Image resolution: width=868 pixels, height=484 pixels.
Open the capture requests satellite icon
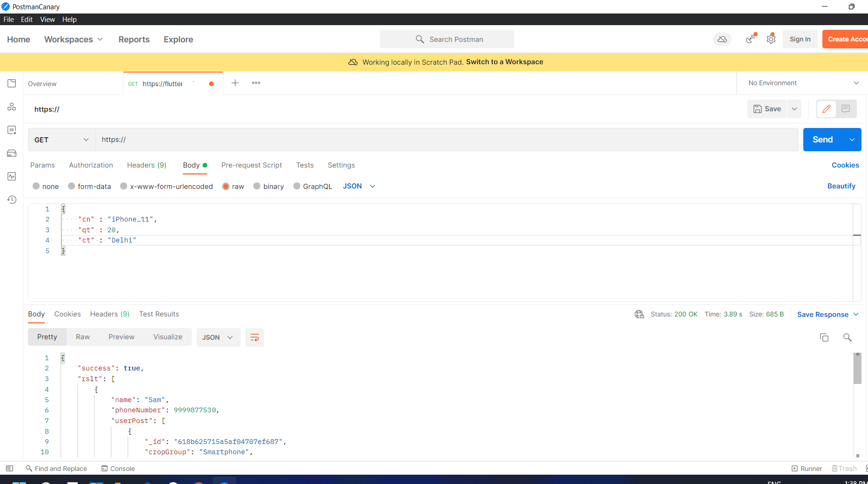tap(750, 39)
